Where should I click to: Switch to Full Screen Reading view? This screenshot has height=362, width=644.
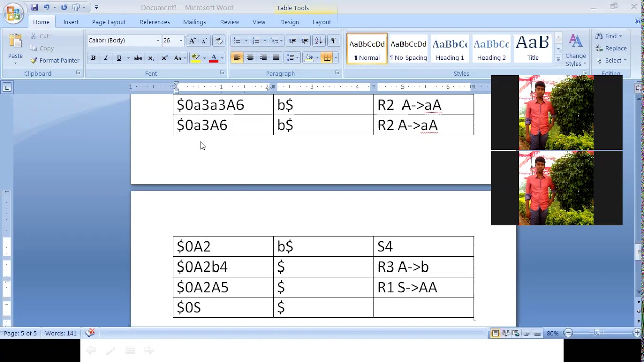(x=506, y=333)
